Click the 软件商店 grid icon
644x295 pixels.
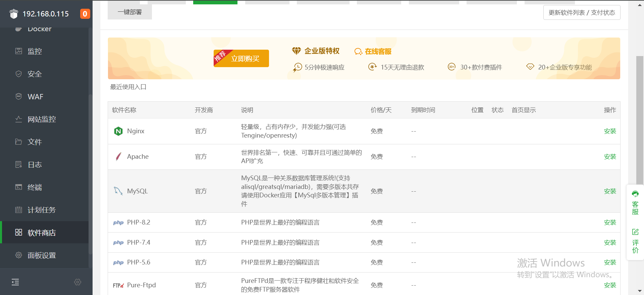(19, 232)
